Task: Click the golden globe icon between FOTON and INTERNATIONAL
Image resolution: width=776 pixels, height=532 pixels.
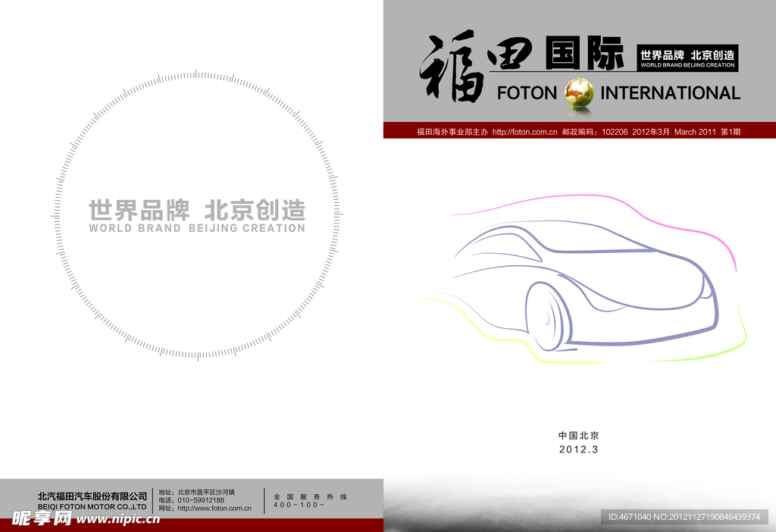Action: click(x=579, y=93)
